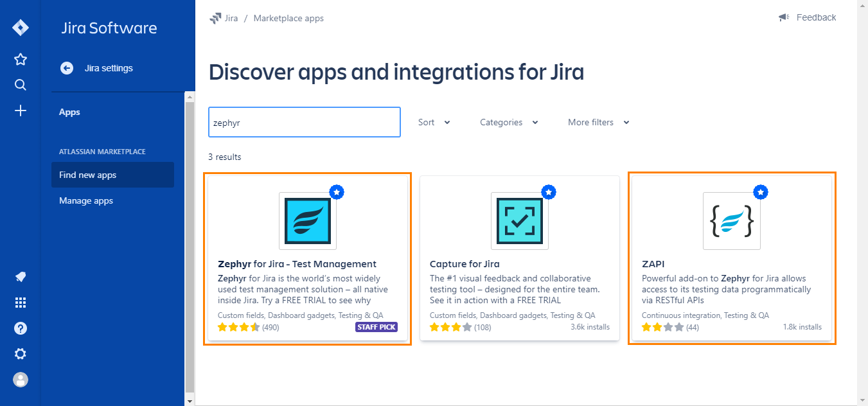Click the Zephyr for Jira star rating
868x406 pixels.
coord(238,327)
